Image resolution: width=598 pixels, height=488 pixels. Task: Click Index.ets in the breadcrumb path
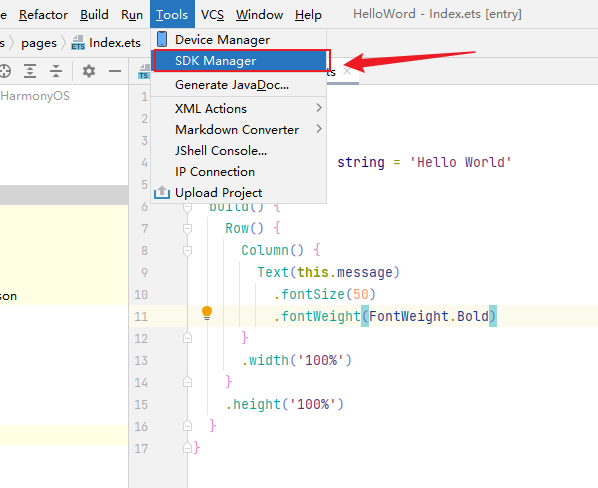point(115,43)
